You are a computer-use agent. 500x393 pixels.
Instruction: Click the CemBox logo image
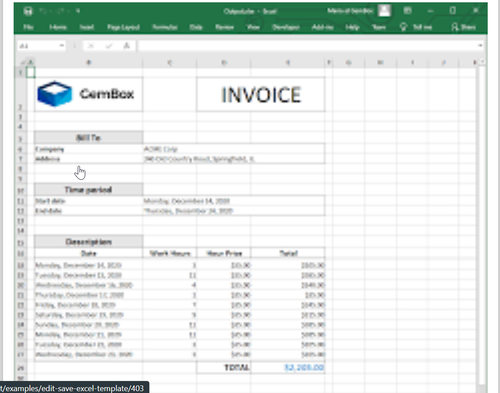click(x=86, y=94)
